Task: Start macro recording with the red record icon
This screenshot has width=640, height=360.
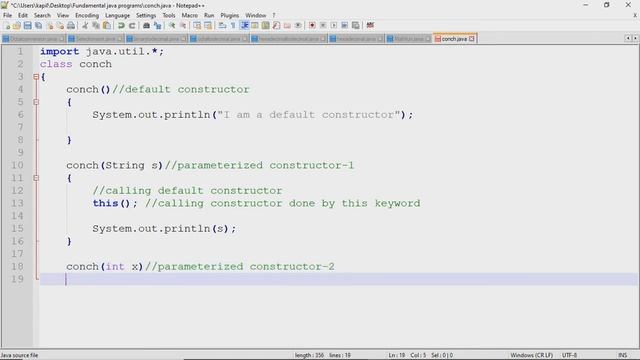Action: [x=312, y=25]
